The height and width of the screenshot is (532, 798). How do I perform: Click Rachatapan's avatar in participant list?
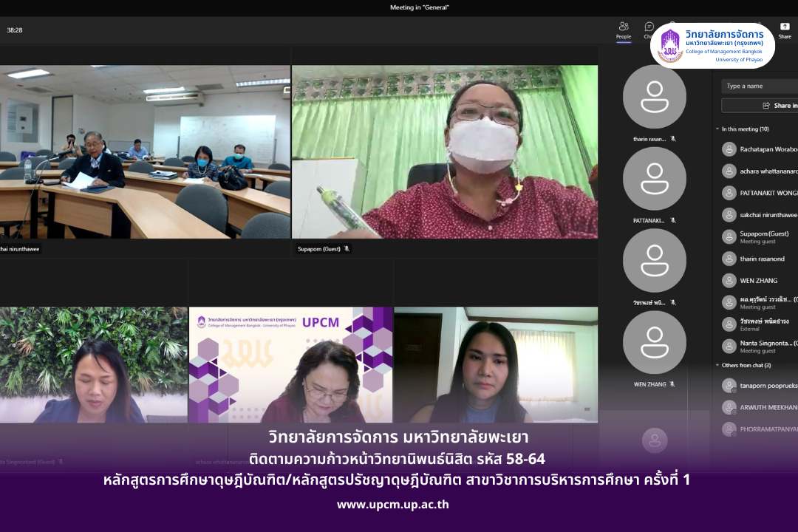coord(729,149)
